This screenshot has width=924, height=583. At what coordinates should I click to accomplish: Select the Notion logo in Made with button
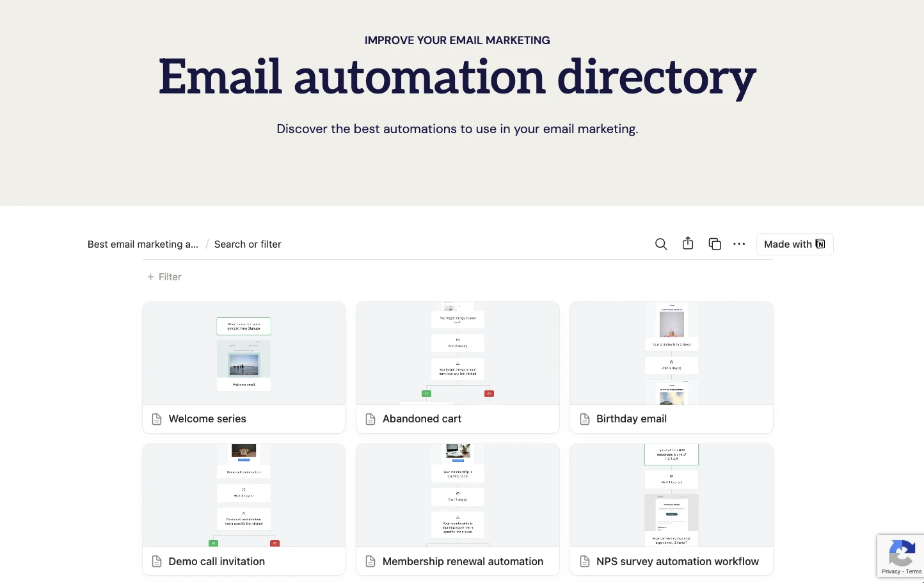click(x=820, y=244)
